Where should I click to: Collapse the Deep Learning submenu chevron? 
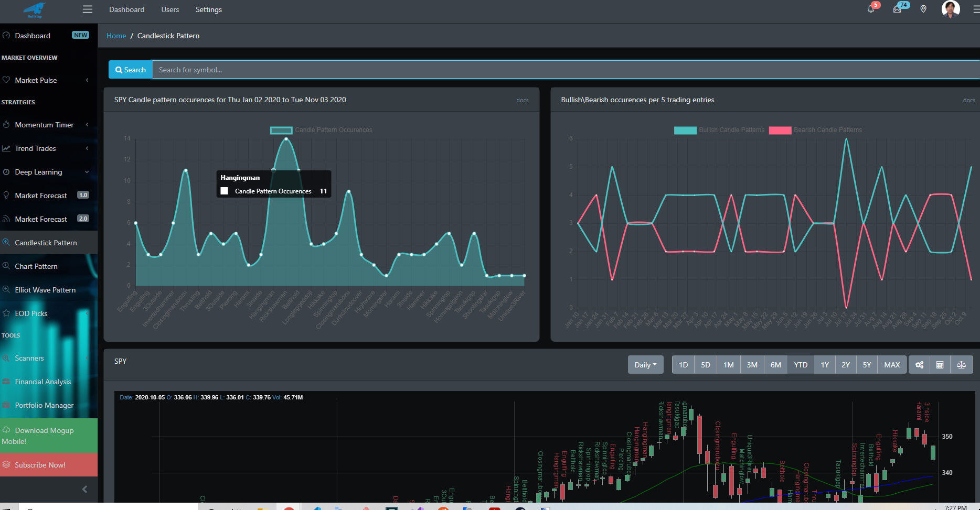coord(87,172)
